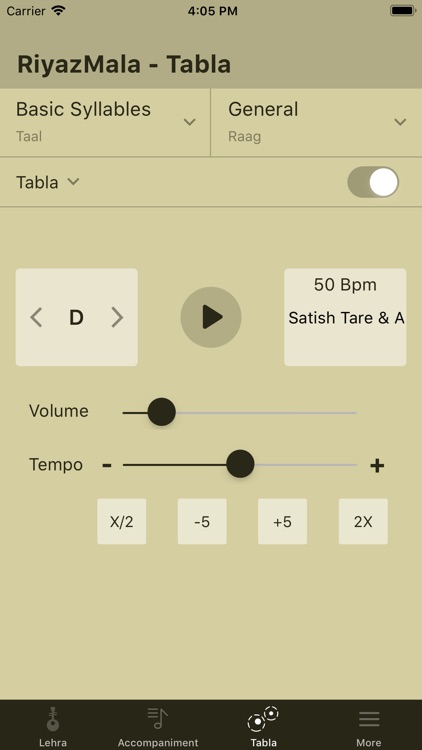Image resolution: width=422 pixels, height=750 pixels.
Task: Open the More hamburger menu icon
Action: pos(369,719)
